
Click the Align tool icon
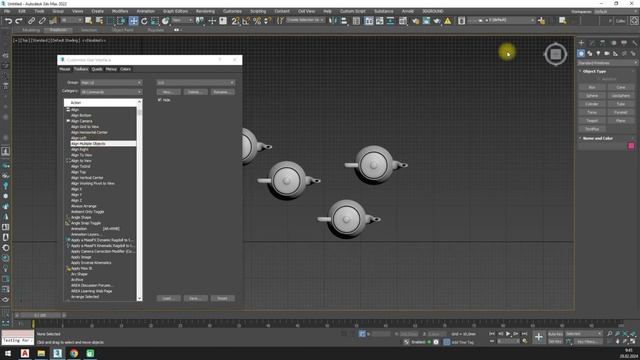pos(344,21)
